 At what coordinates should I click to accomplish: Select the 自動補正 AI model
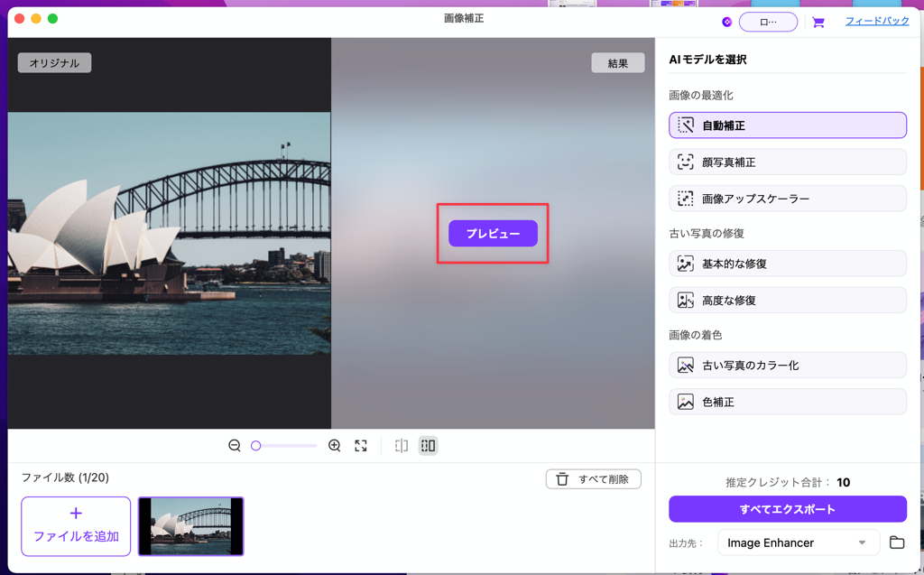point(787,125)
